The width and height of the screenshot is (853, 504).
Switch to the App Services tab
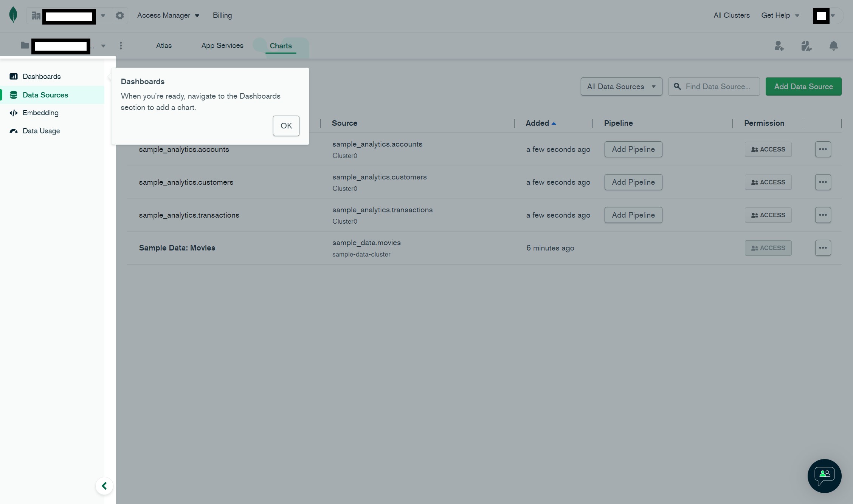222,46
